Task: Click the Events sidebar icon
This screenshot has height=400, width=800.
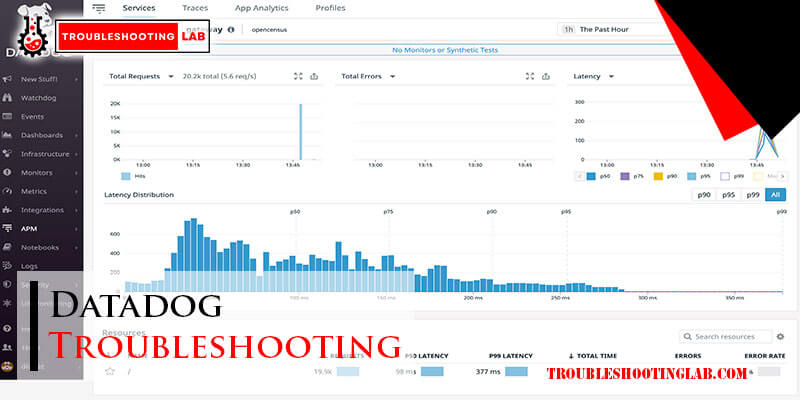Action: pyautogui.click(x=8, y=116)
